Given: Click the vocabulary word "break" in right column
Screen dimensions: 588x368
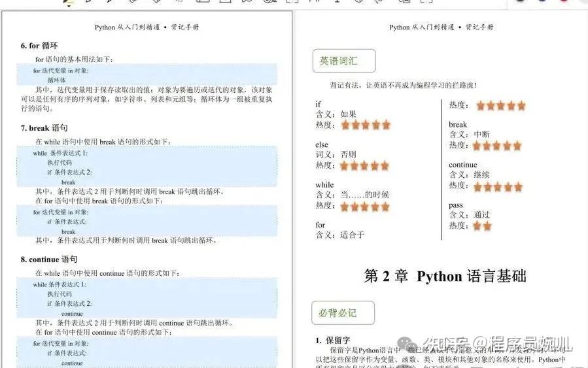Looking at the screenshot, I should pos(457,124).
